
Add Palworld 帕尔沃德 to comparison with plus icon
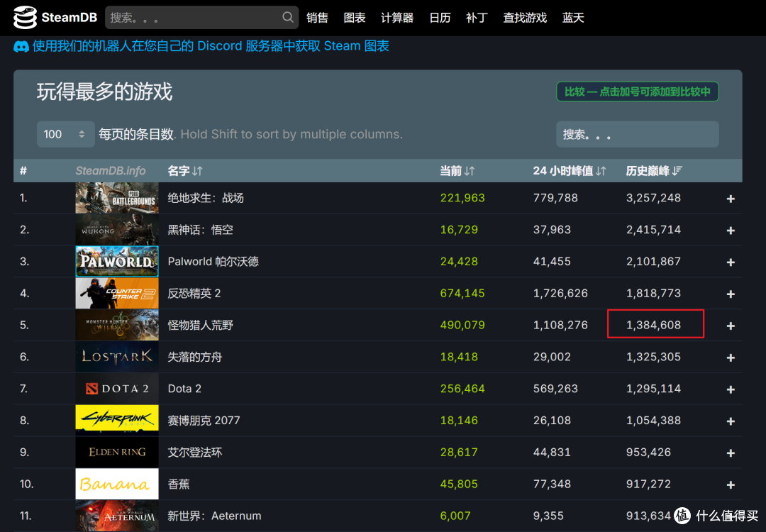click(731, 262)
